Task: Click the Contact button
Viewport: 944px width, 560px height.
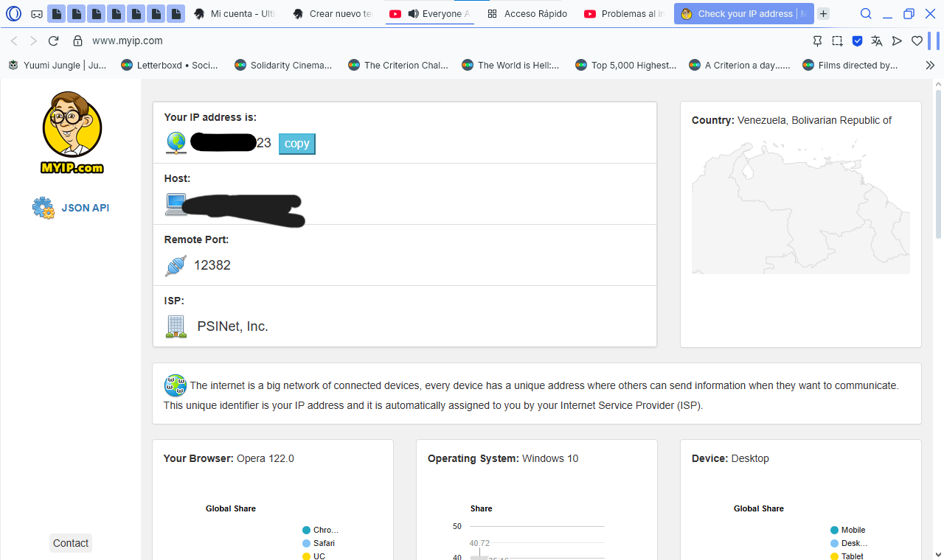Action: coord(71,543)
